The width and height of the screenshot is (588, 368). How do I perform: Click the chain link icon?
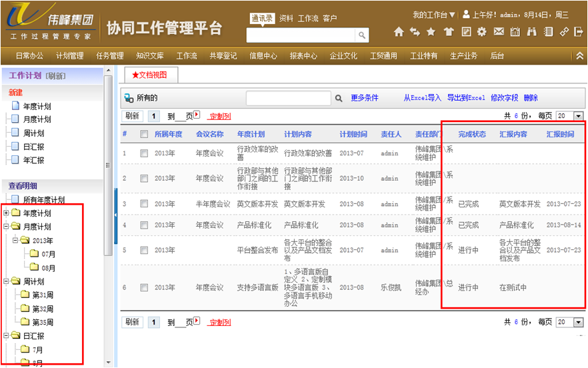[x=564, y=32]
